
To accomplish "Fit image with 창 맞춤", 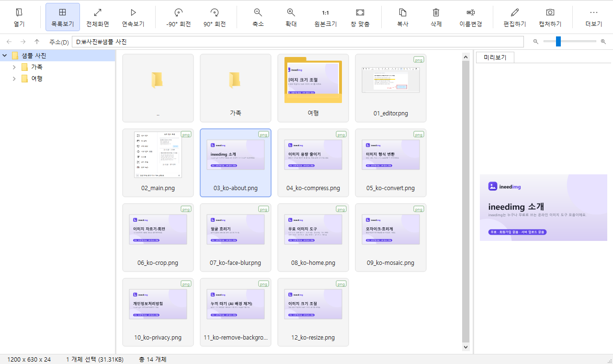I will click(360, 17).
